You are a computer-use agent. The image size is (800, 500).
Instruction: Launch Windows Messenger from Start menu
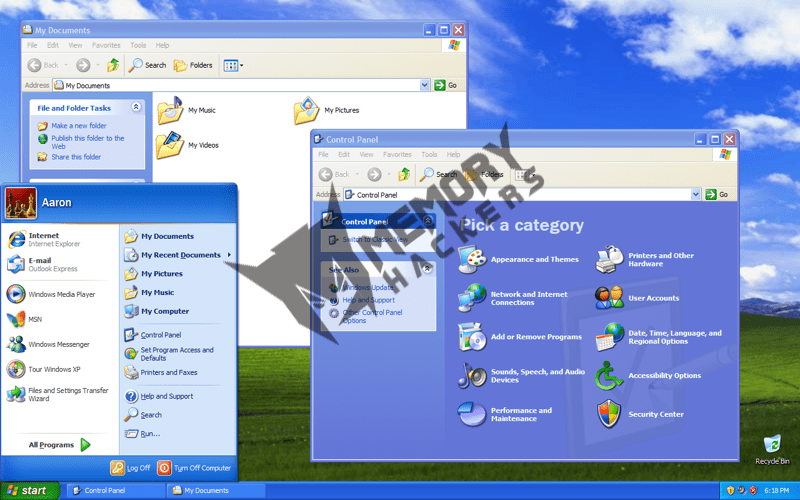[x=48, y=344]
